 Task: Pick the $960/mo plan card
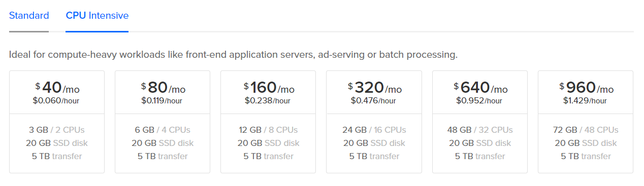click(586, 122)
